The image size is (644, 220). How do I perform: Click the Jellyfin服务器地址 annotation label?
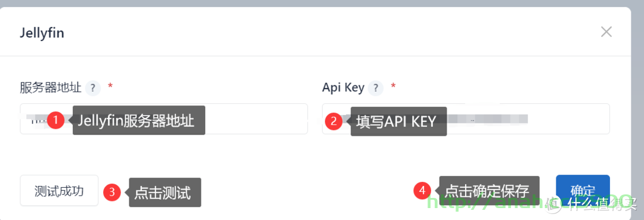point(139,120)
